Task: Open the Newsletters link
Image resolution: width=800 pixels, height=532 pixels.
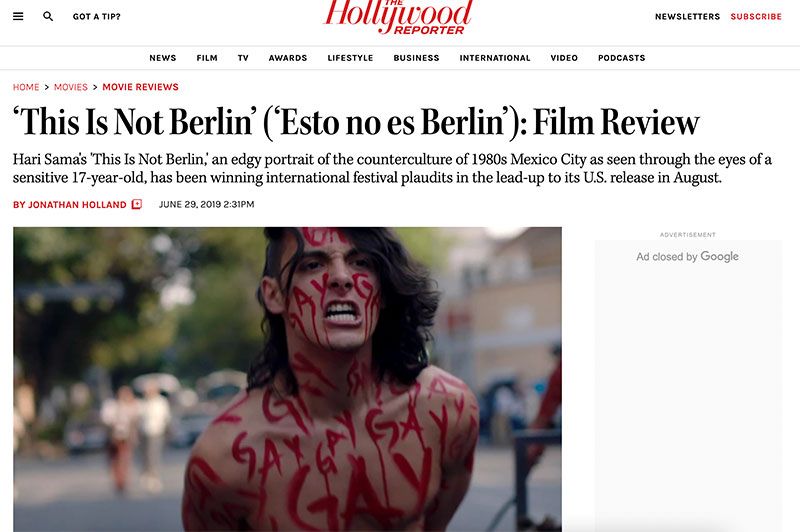Action: [x=687, y=16]
